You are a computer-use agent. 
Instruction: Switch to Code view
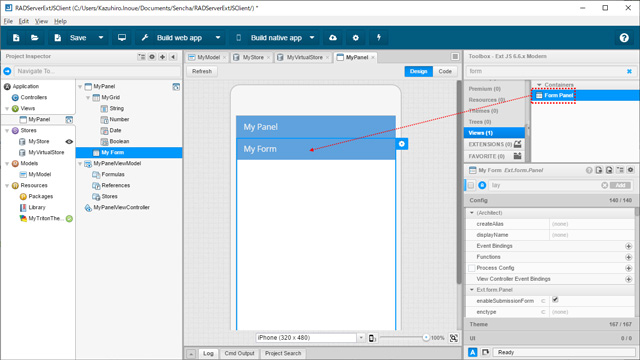445,71
